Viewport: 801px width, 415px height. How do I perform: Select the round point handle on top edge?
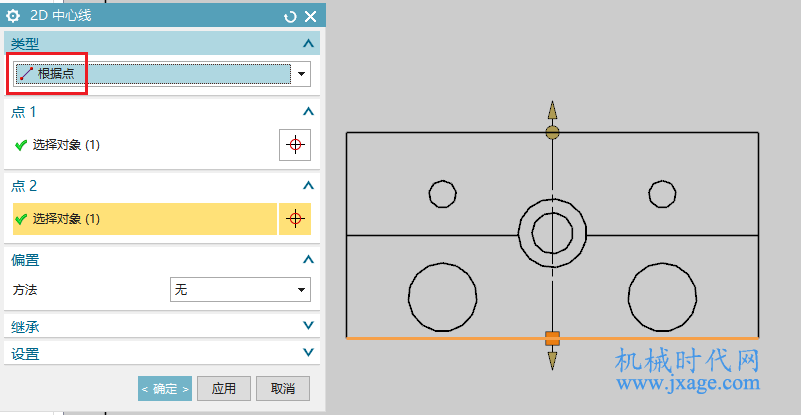[552, 132]
